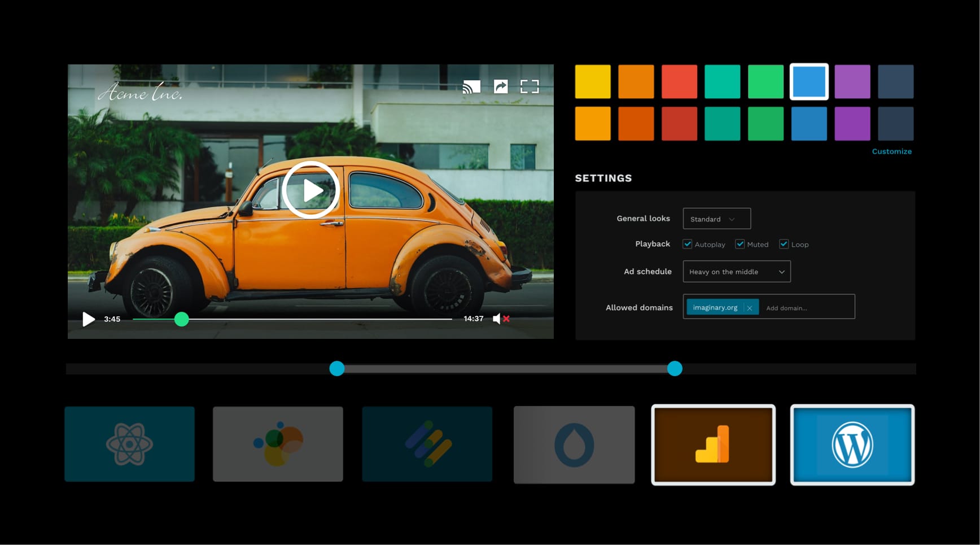This screenshot has width=980, height=545.
Task: Select the yellow color swatch
Action: click(592, 81)
